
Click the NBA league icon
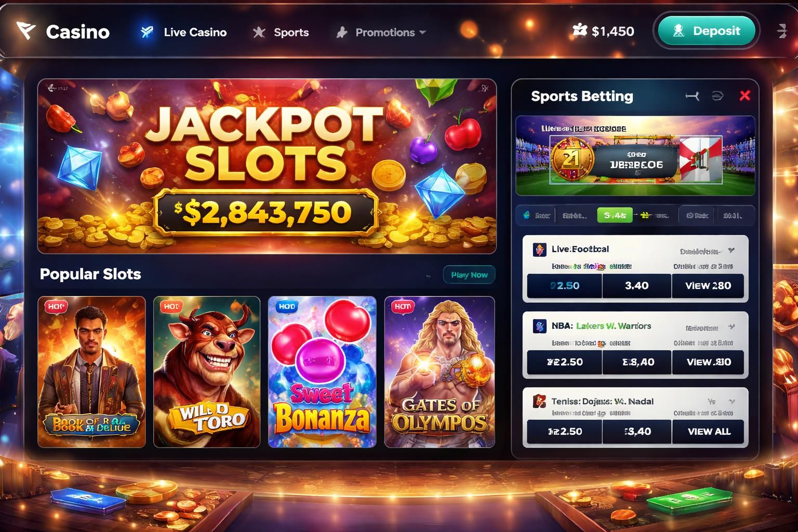tap(539, 326)
